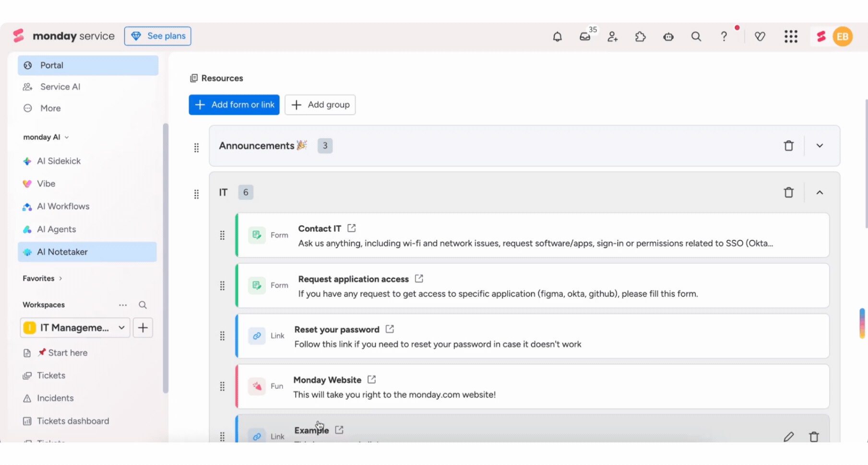Viewport: 868px width, 465px height.
Task: Delete the Announcements group
Action: click(x=789, y=146)
